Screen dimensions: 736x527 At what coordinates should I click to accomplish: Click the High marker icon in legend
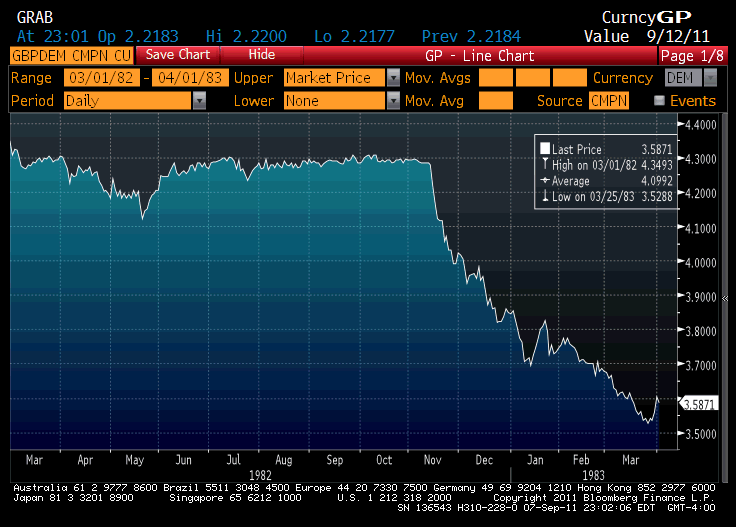[545, 164]
